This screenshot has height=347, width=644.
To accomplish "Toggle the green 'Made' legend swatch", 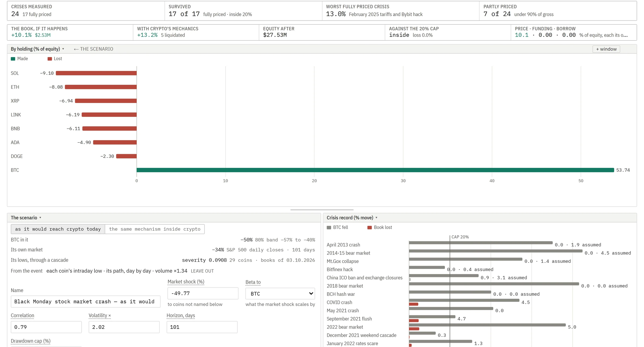I will (13, 59).
